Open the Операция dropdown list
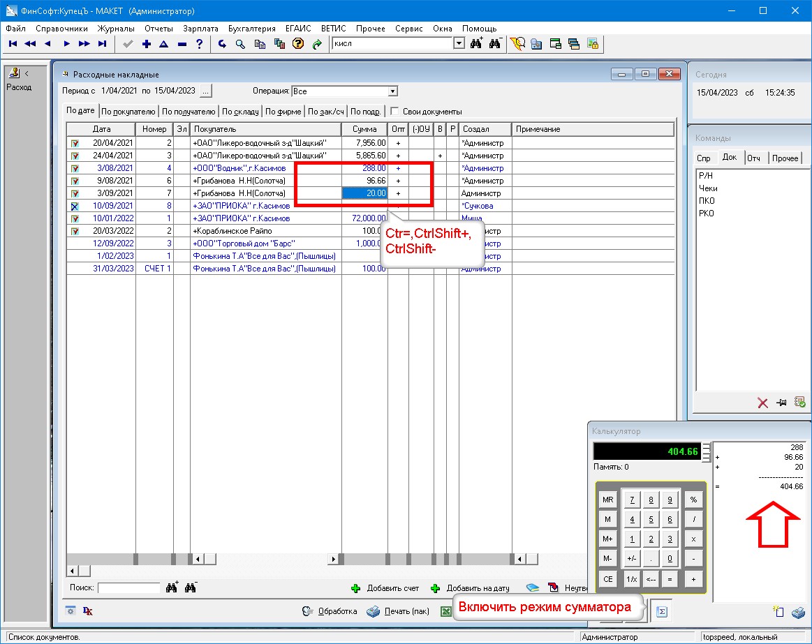This screenshot has height=644, width=812. point(392,91)
